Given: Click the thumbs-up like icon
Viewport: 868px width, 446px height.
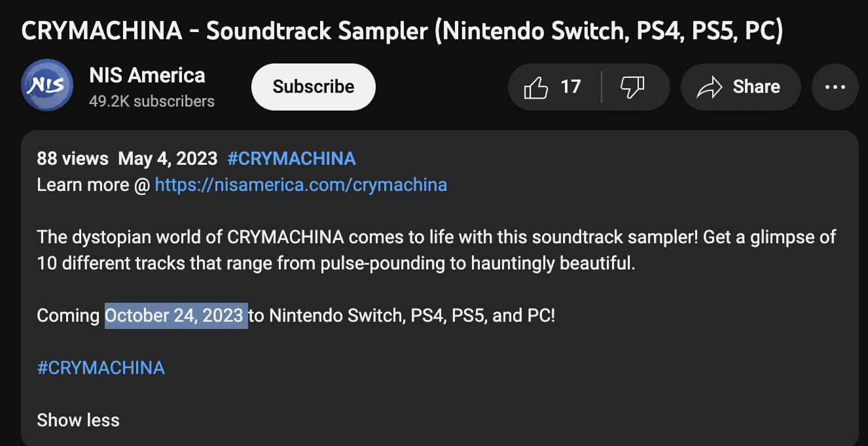Looking at the screenshot, I should pos(536,87).
